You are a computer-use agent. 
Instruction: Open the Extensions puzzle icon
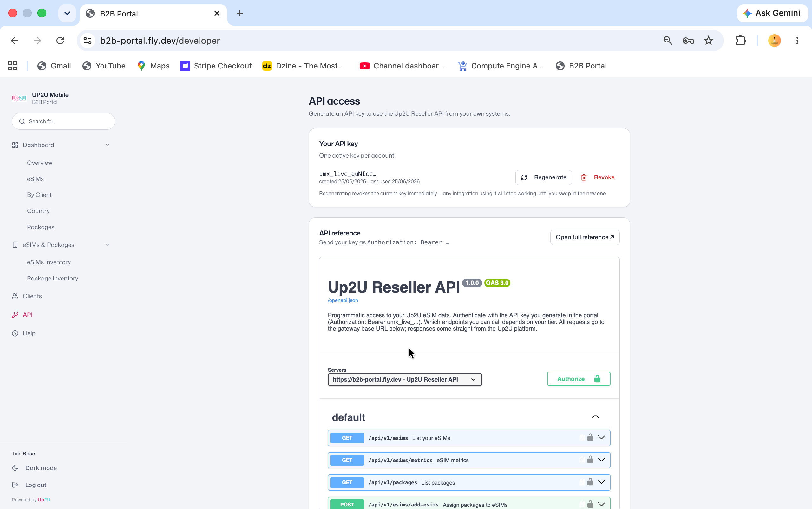tap(741, 41)
